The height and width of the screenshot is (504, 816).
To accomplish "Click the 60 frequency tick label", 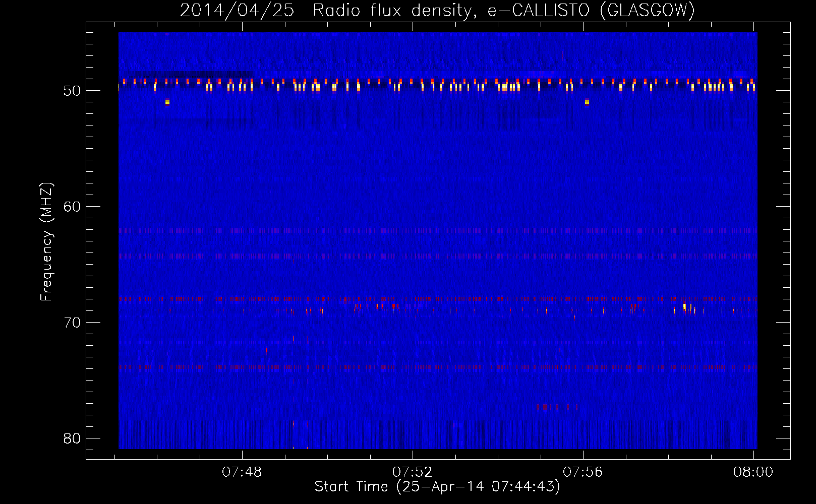I will point(72,207).
